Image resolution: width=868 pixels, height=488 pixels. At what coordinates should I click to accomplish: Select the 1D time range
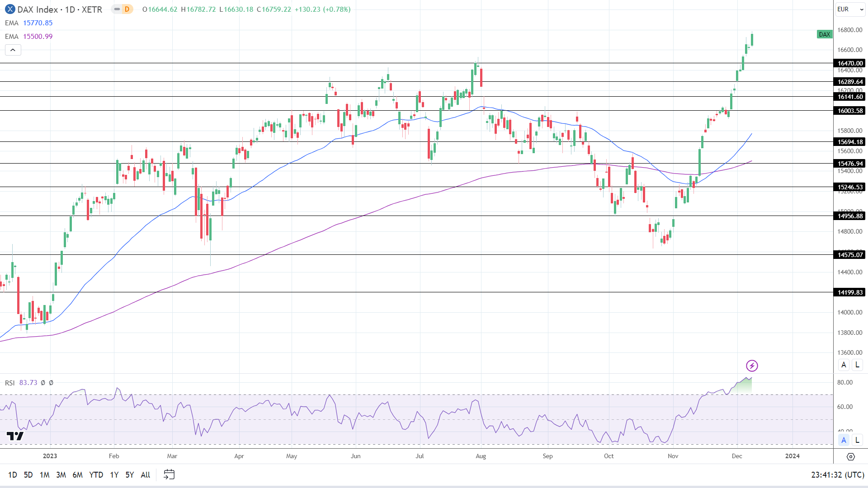(x=13, y=475)
